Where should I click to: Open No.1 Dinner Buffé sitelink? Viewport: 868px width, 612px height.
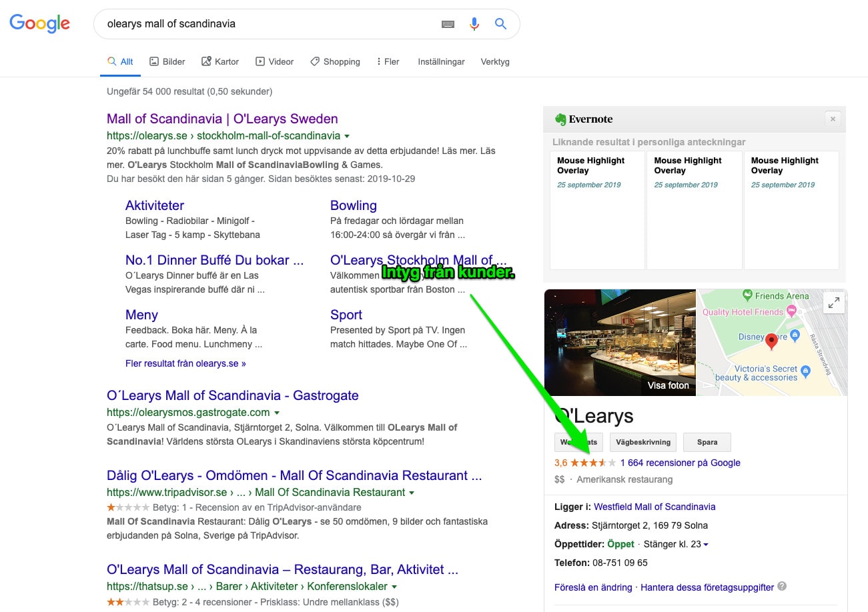(214, 260)
